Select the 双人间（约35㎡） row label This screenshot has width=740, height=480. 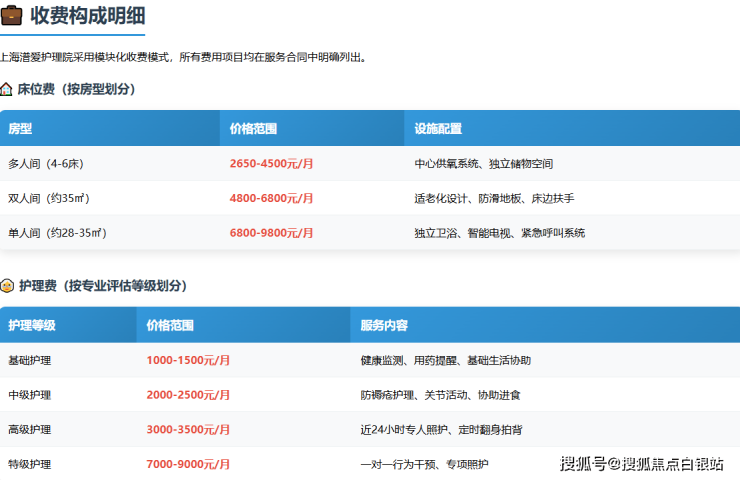[x=49, y=198]
